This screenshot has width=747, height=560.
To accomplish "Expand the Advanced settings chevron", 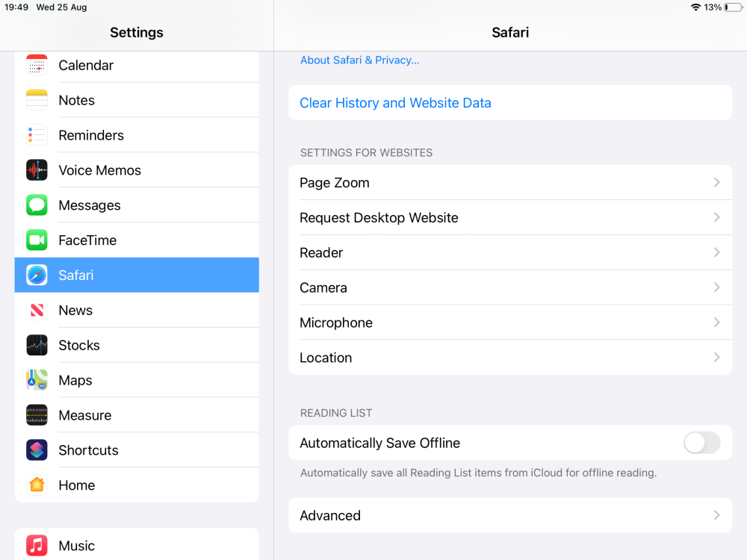I will pos(716,515).
